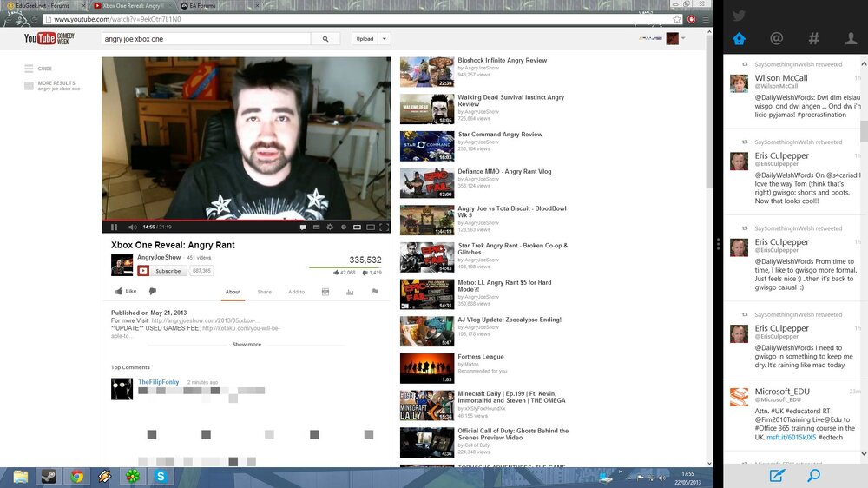Image resolution: width=868 pixels, height=488 pixels.
Task: Switch player to small size mode
Action: pos(357,228)
